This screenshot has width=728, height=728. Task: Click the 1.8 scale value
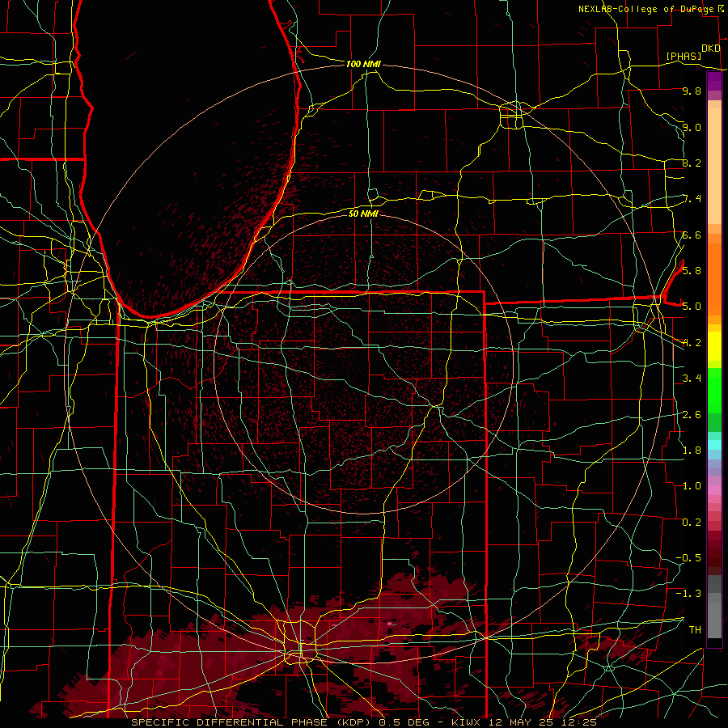click(x=692, y=451)
